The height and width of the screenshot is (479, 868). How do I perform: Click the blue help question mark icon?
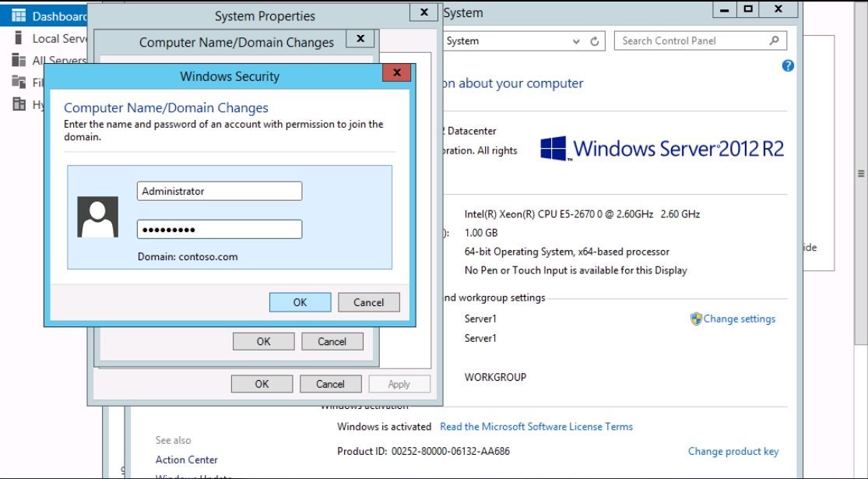tap(788, 66)
